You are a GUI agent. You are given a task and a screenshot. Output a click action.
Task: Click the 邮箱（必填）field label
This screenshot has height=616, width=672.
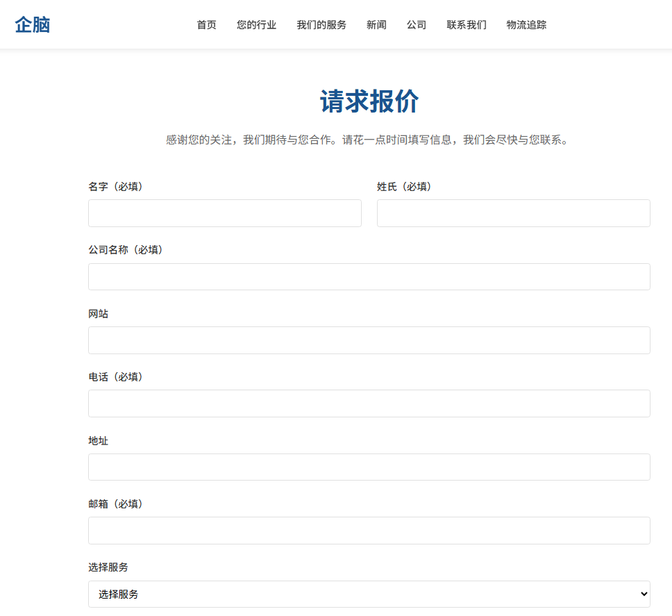(x=116, y=504)
